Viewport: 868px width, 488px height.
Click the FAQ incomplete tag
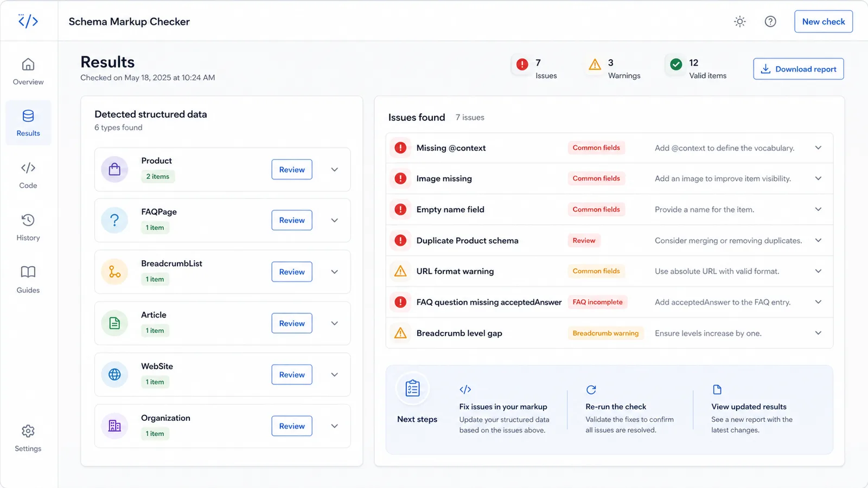coord(598,302)
